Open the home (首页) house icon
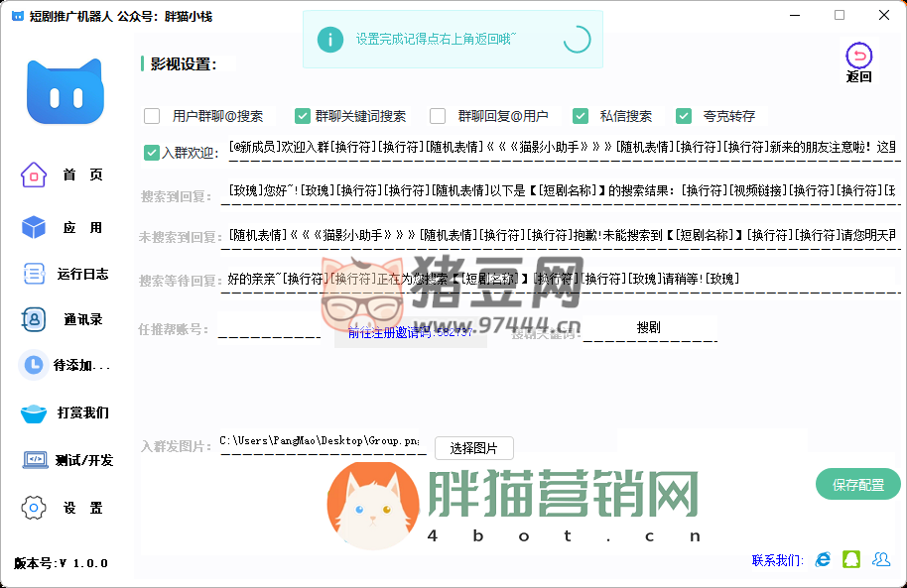 point(34,175)
